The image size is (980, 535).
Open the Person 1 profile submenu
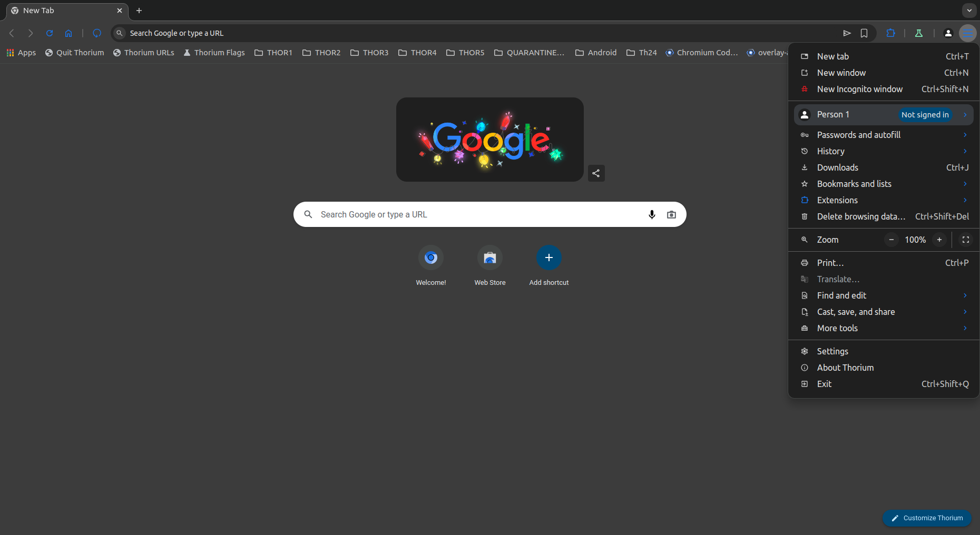[884, 114]
